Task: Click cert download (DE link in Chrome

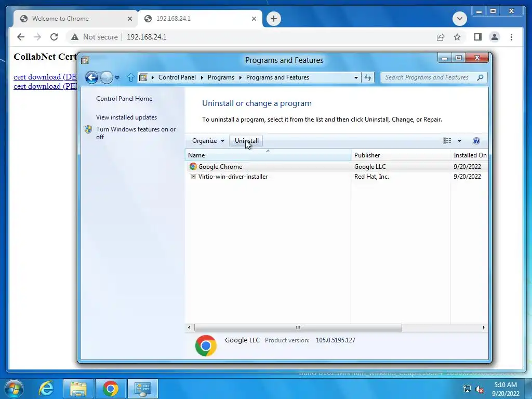Action: point(45,77)
